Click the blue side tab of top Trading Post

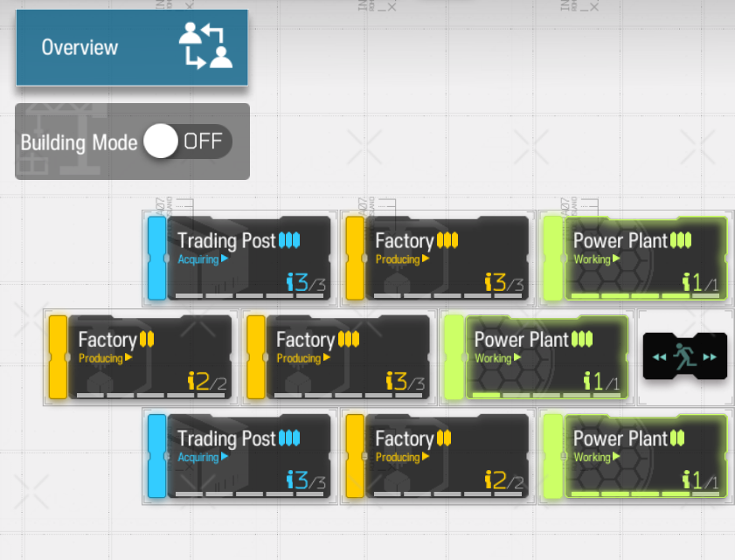[x=157, y=259]
